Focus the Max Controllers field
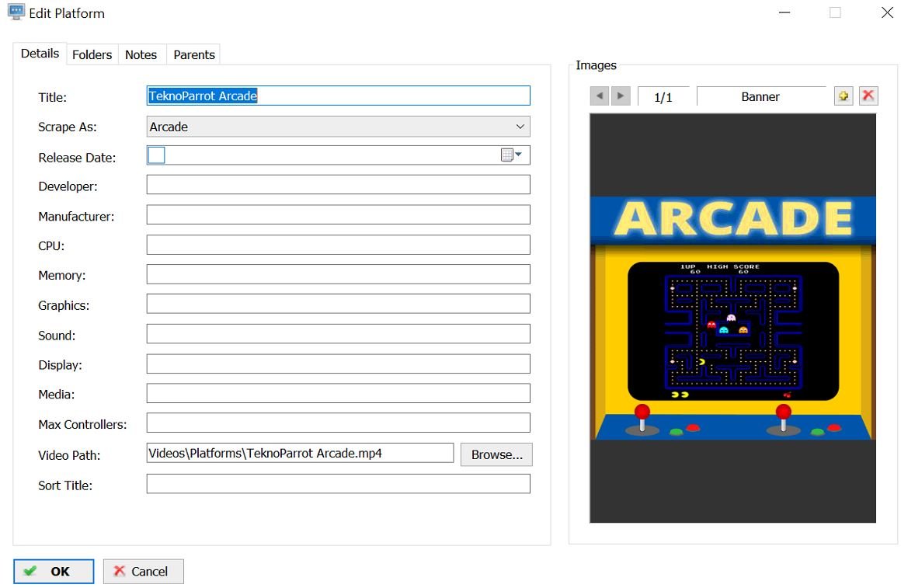Image resolution: width=901 pixels, height=588 pixels. 339,423
